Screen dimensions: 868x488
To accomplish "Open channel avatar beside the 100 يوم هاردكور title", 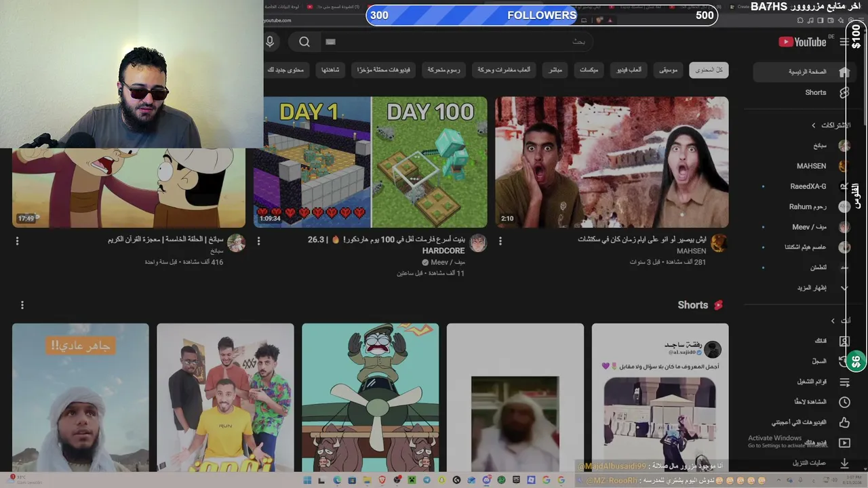I will coord(478,243).
